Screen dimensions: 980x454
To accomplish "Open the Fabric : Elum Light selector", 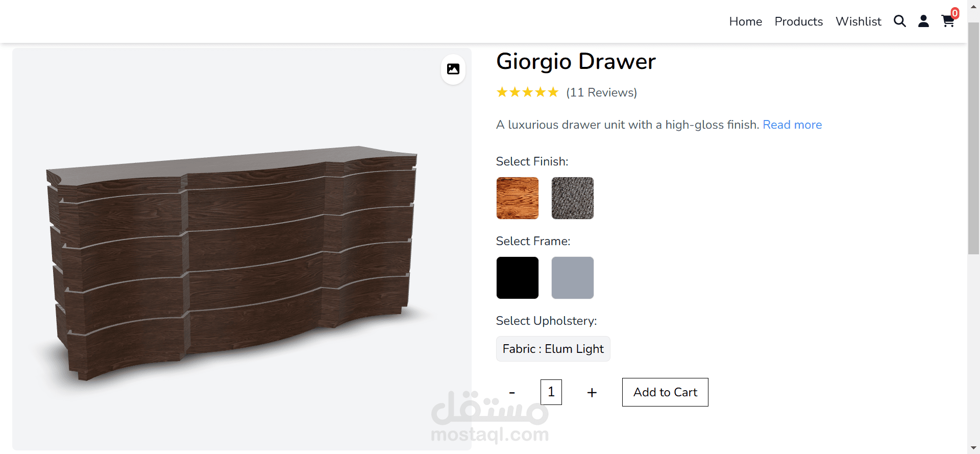I will coord(553,349).
